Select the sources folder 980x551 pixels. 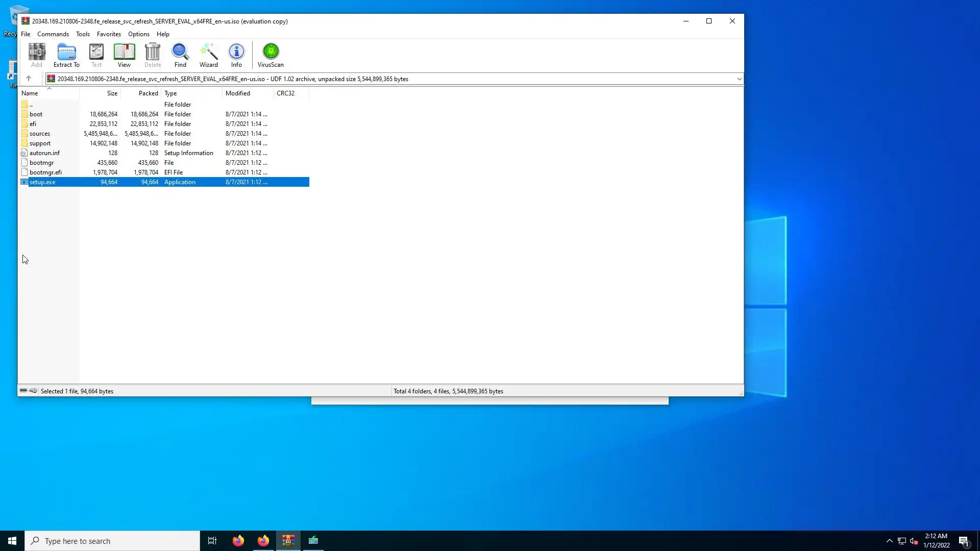[x=40, y=134]
